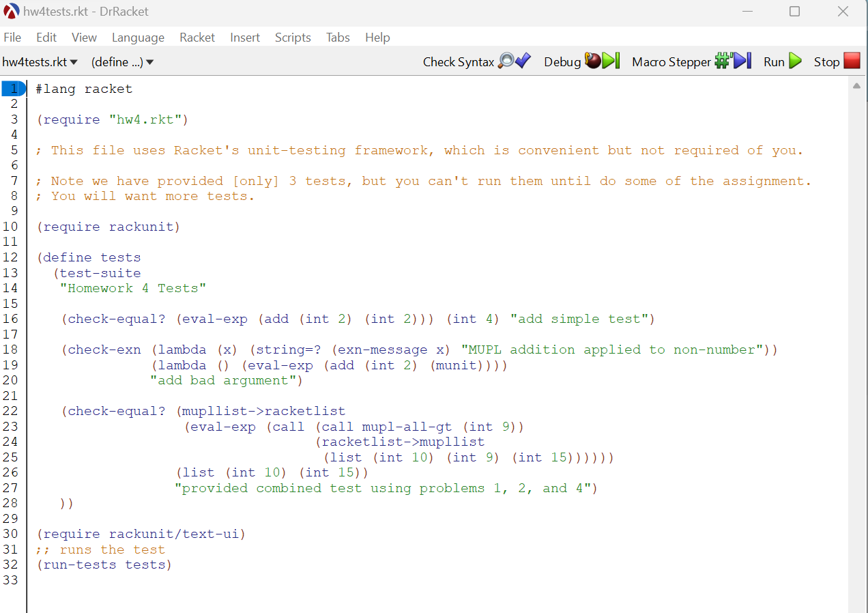Select line number 16 in the margin

pyautogui.click(x=11, y=319)
